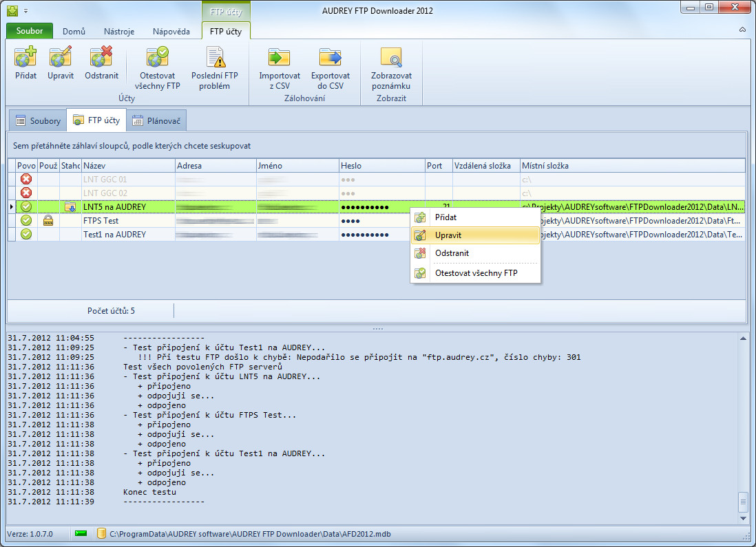
Task: Choose Odstranit in the context menu
Action: 475,253
